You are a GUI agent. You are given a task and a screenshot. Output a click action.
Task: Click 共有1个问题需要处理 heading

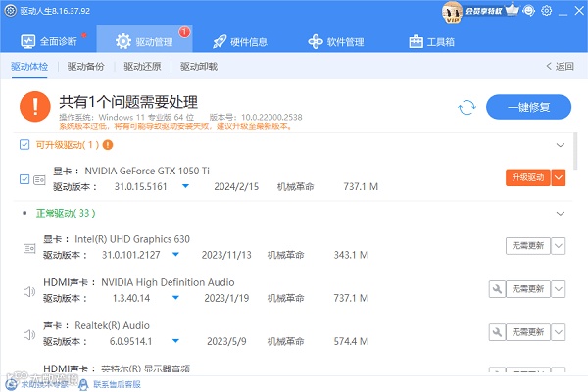128,102
